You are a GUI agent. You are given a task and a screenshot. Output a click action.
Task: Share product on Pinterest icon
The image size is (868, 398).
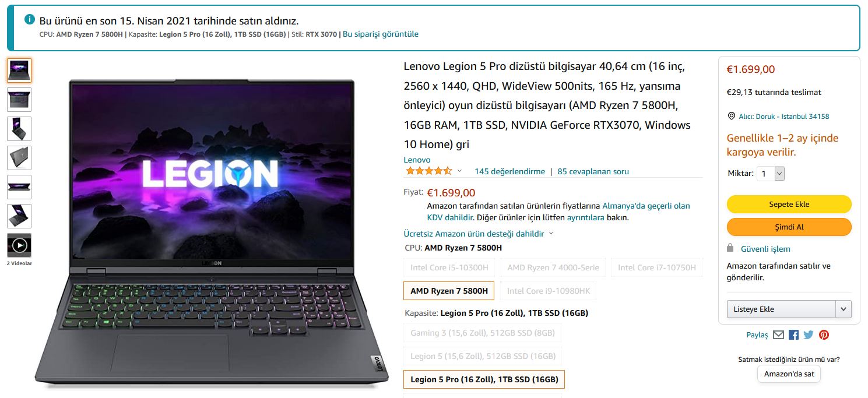pos(824,334)
